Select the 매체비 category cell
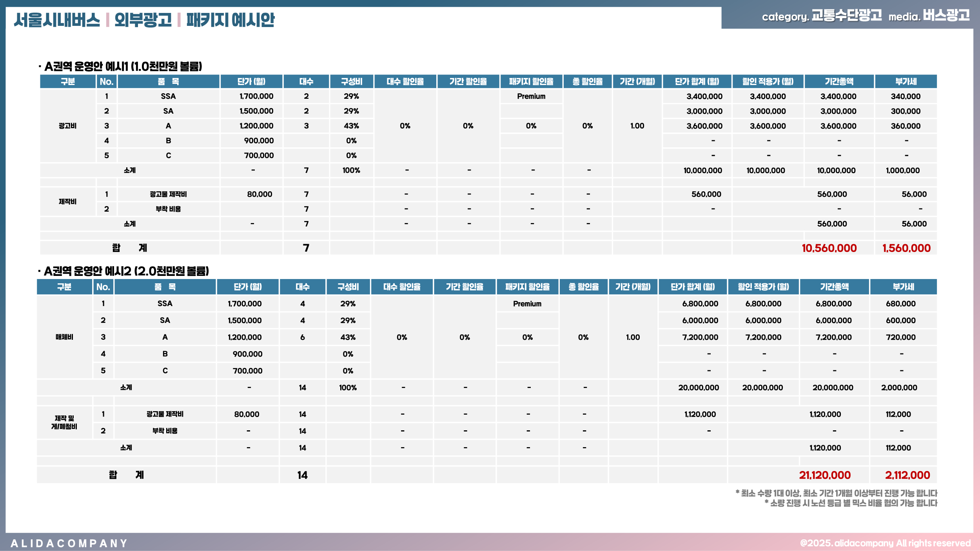 [64, 337]
